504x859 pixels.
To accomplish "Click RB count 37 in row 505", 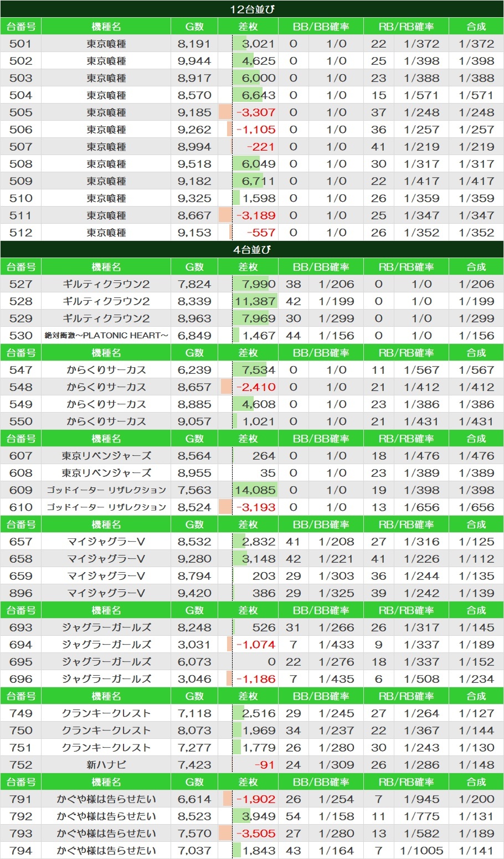I will (x=379, y=112).
